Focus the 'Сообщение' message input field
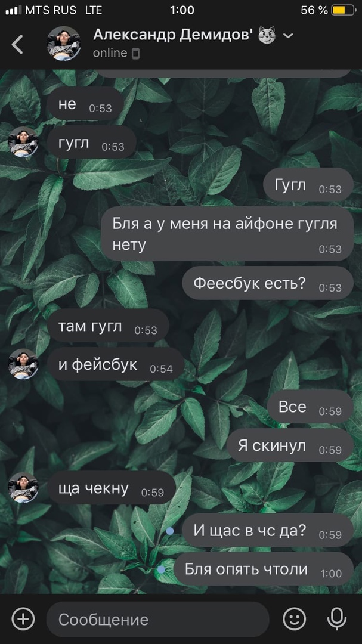Image resolution: width=362 pixels, height=644 pixels. 158,620
